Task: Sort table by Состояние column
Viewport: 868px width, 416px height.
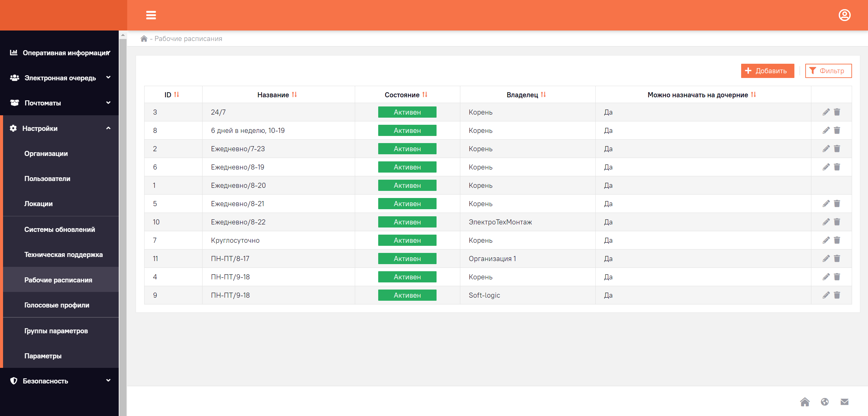Action: (425, 95)
